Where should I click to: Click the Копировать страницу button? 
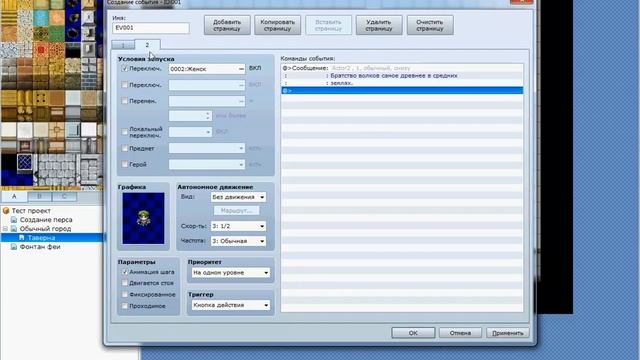[x=278, y=25]
